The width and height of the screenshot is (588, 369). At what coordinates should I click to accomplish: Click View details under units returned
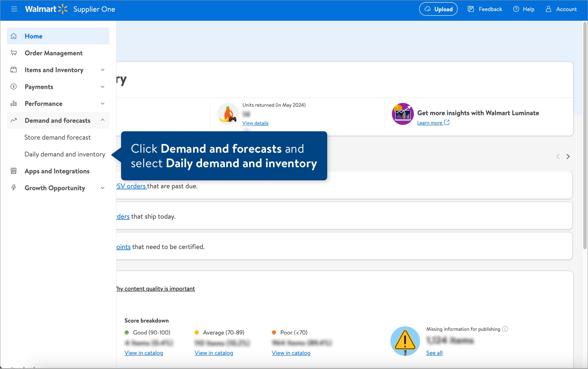(255, 123)
